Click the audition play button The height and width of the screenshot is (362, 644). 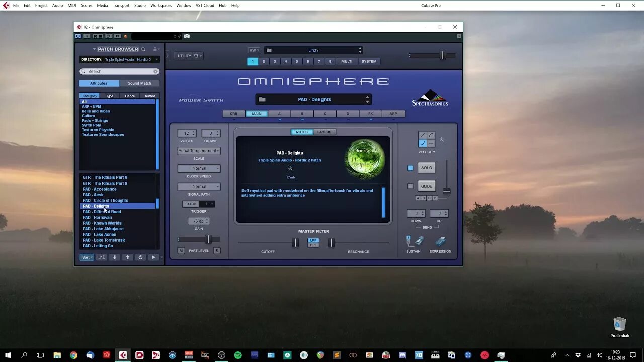153,257
